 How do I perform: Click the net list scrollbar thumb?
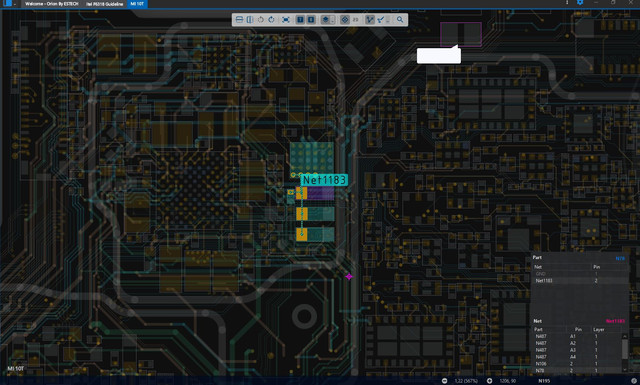[x=625, y=349]
